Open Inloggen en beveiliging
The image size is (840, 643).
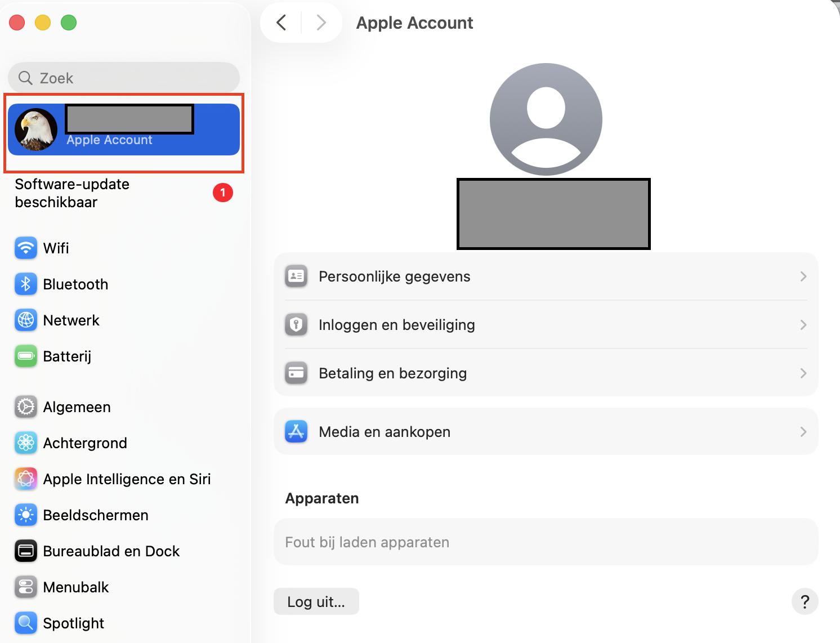[x=545, y=325]
